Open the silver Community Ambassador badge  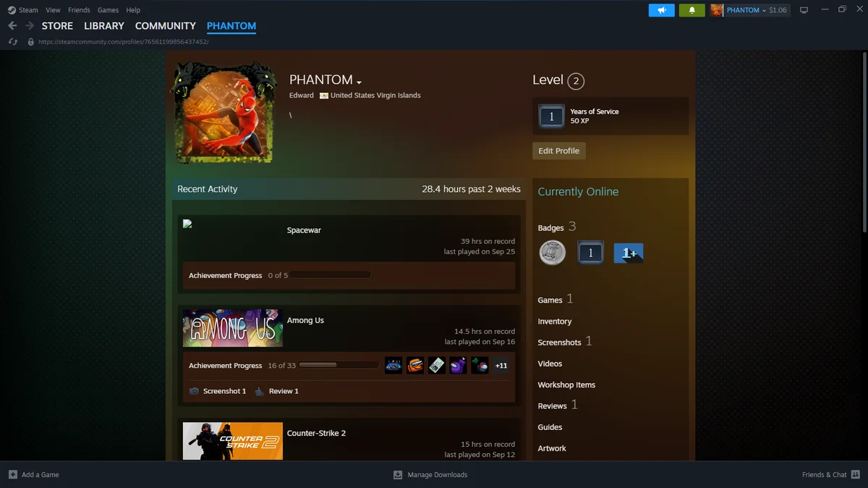[x=553, y=253]
